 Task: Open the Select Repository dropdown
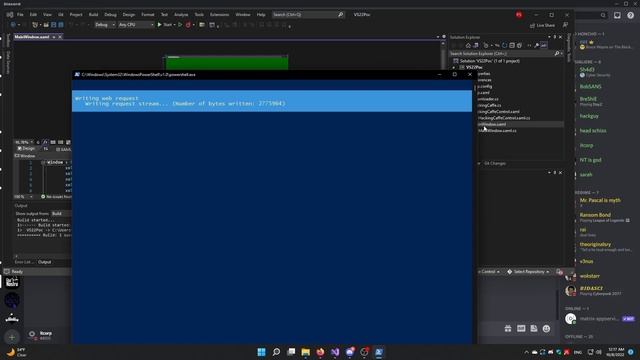pyautogui.click(x=528, y=271)
